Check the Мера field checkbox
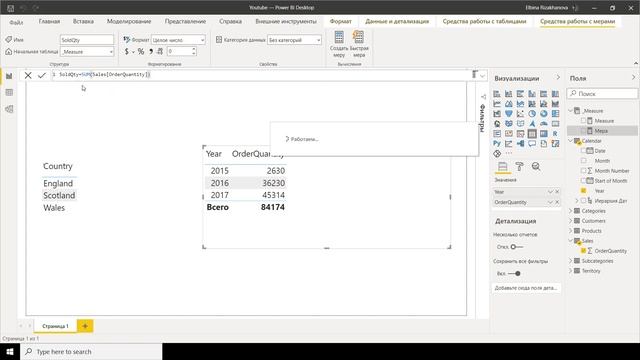 click(x=583, y=131)
